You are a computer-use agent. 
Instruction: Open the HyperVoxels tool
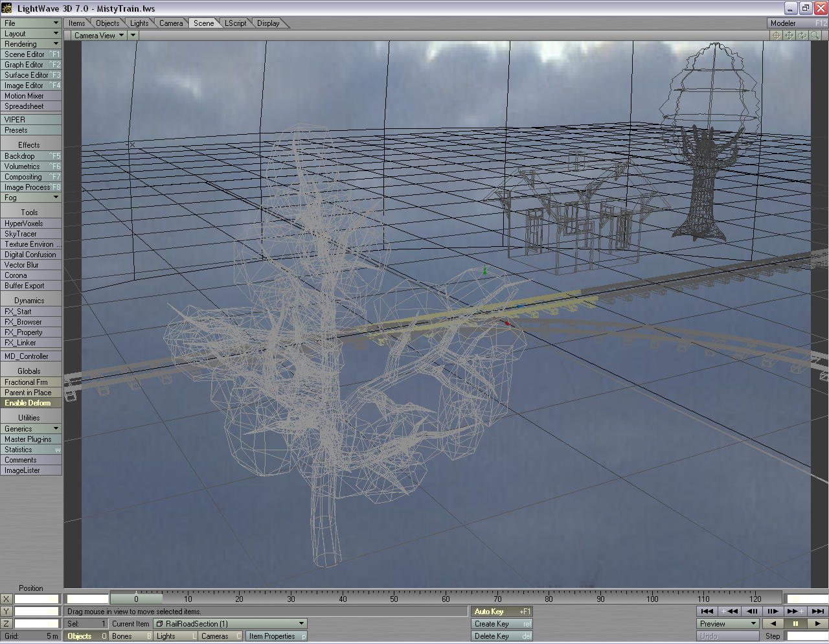click(30, 224)
